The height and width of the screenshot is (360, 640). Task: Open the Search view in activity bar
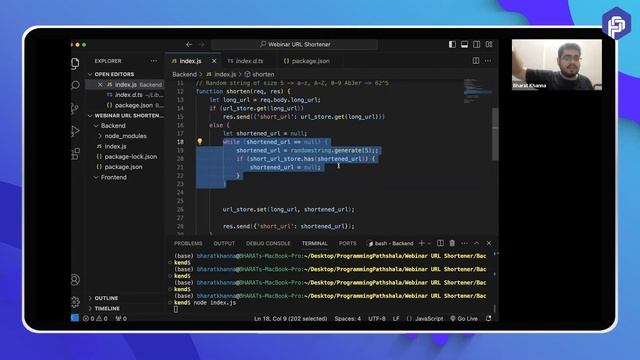point(76,85)
